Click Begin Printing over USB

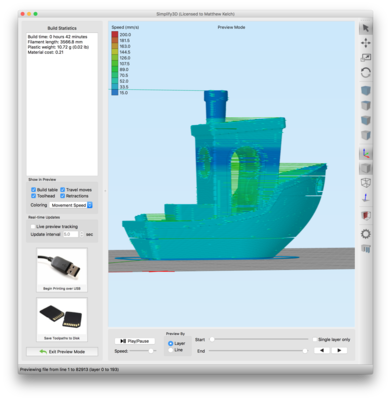tap(62, 270)
